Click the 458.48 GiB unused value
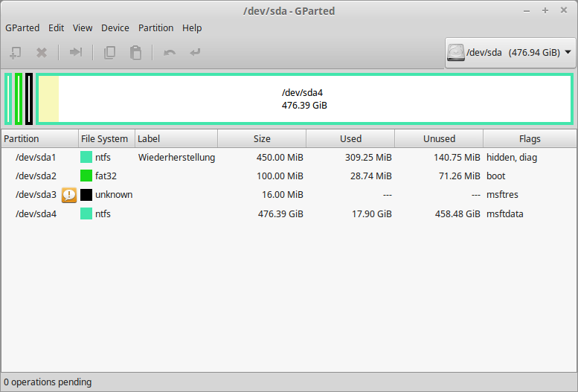This screenshot has height=392, width=578. [457, 214]
